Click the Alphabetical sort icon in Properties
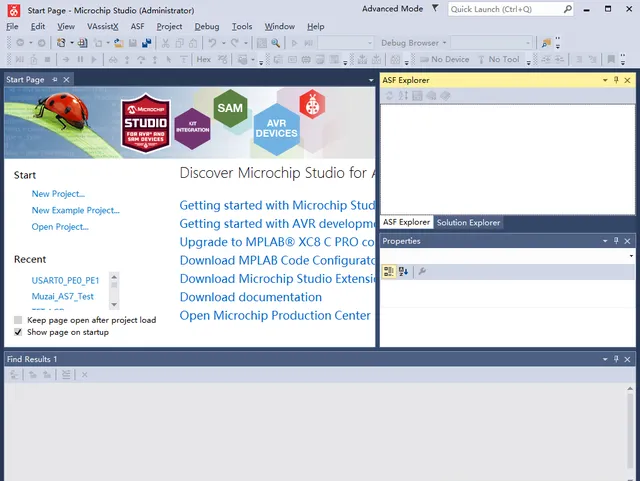 403,272
